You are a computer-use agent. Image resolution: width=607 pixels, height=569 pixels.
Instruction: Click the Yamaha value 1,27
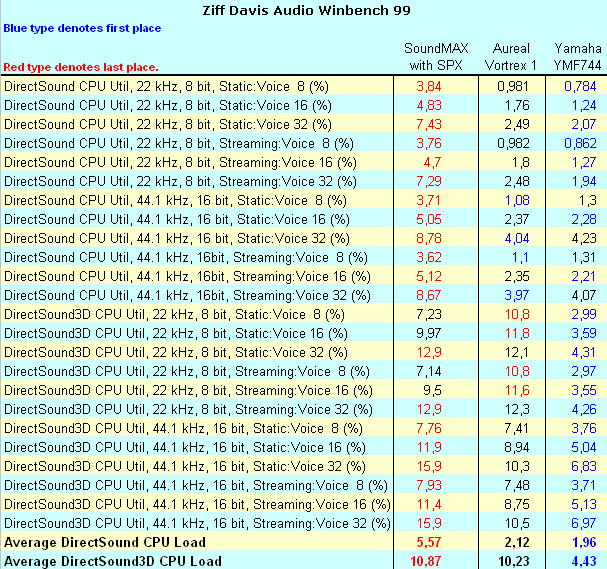[584, 162]
